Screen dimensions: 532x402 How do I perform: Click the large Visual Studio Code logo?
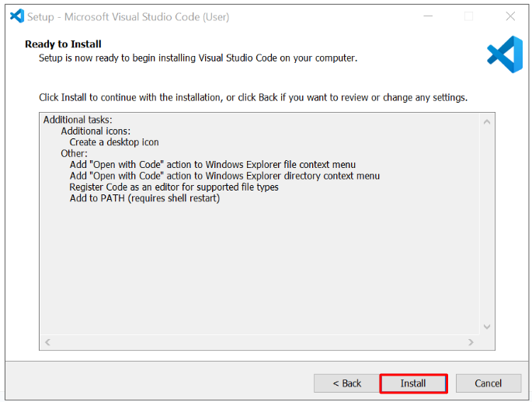point(504,54)
